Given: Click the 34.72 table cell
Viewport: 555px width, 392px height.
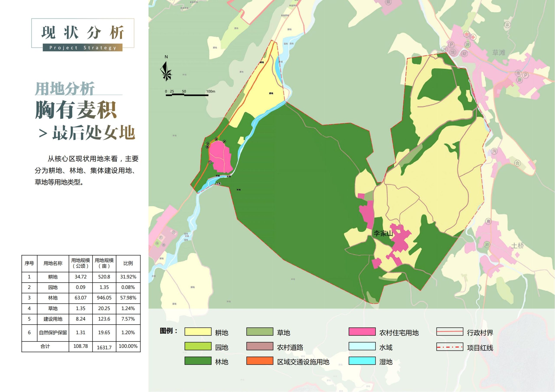Looking at the screenshot, I should pos(80,277).
